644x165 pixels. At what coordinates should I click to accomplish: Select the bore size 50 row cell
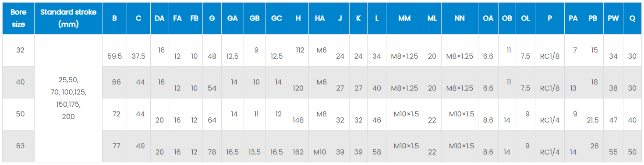pos(20,114)
